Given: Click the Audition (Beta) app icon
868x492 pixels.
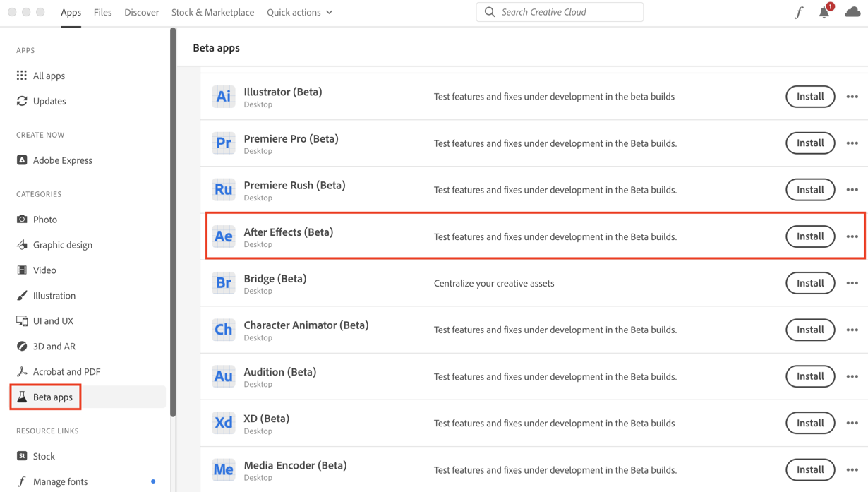Looking at the screenshot, I should coord(224,376).
